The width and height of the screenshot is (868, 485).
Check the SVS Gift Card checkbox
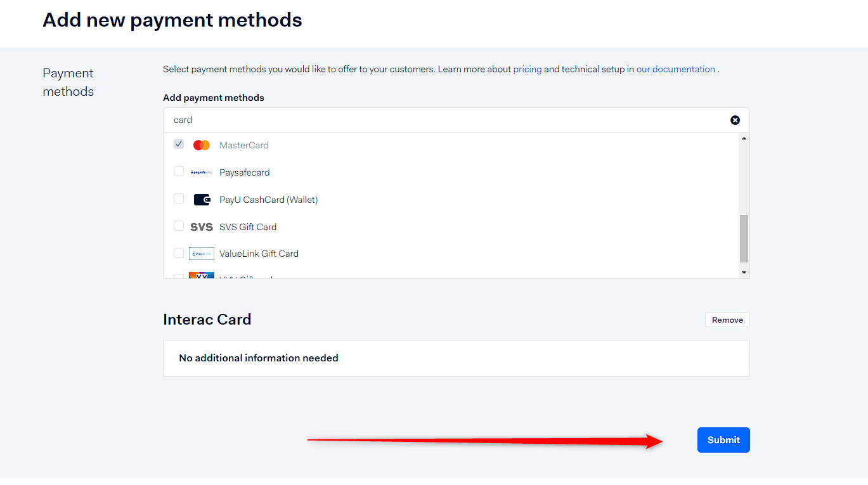pos(179,226)
